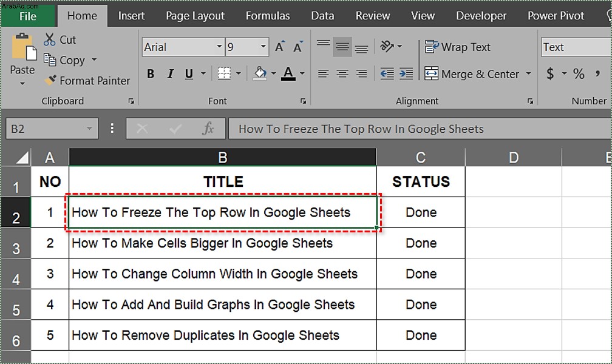Click the Copy icon
The width and height of the screenshot is (612, 364).
[x=50, y=59]
